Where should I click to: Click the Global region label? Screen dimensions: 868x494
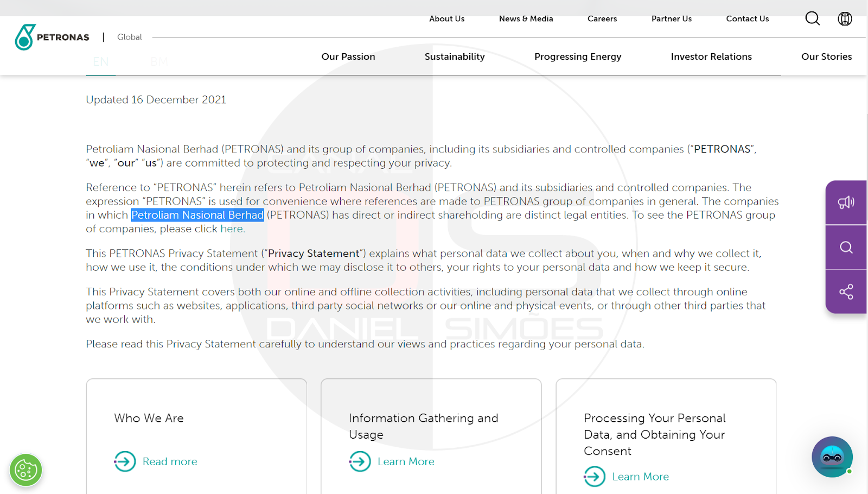click(x=130, y=37)
